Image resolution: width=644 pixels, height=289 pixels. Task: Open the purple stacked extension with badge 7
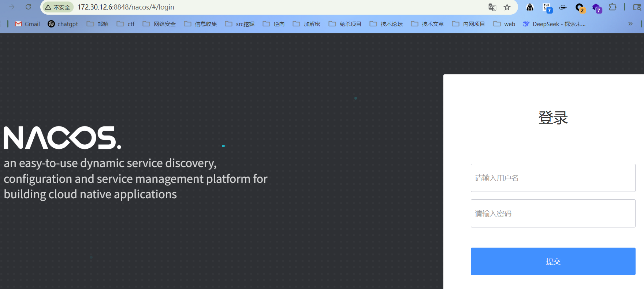click(x=597, y=8)
